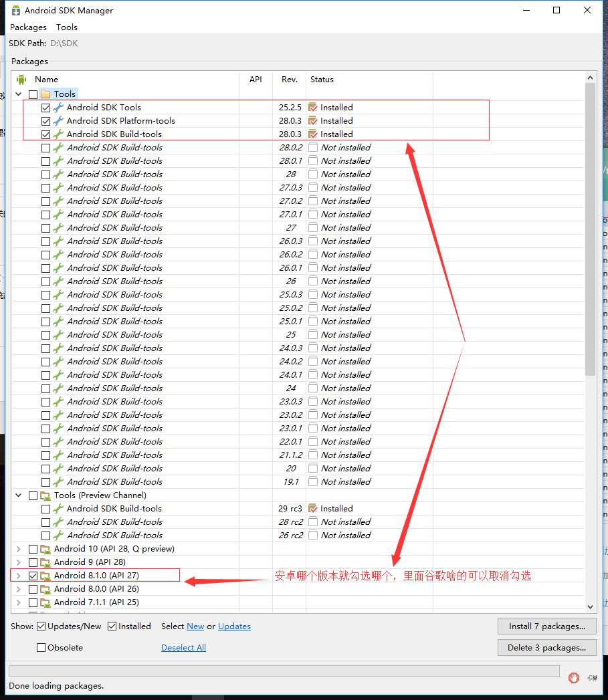The width and height of the screenshot is (608, 700).
Task: Check the Build-tools 27.0.3 checkbox
Action: (45, 189)
